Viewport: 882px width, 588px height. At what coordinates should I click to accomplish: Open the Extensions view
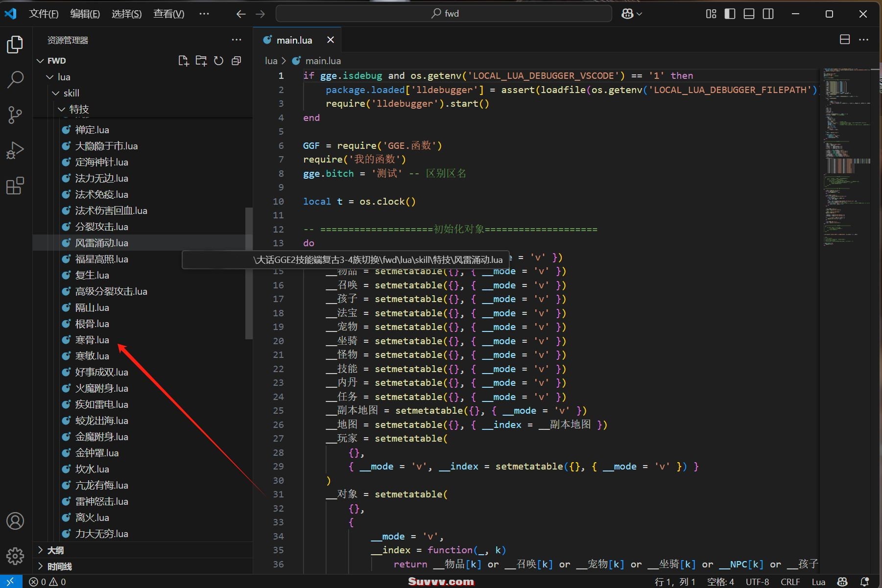15,186
